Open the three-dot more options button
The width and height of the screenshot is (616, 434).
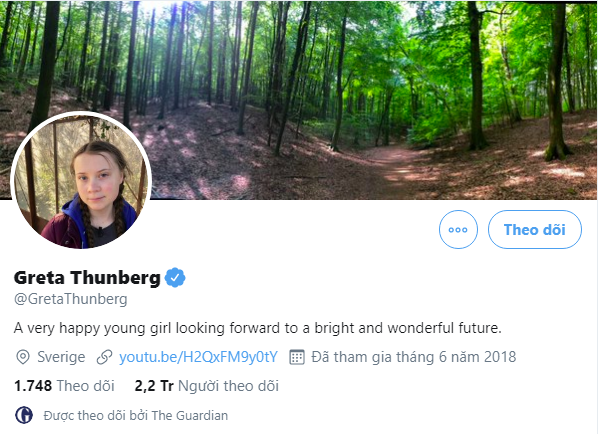point(459,229)
